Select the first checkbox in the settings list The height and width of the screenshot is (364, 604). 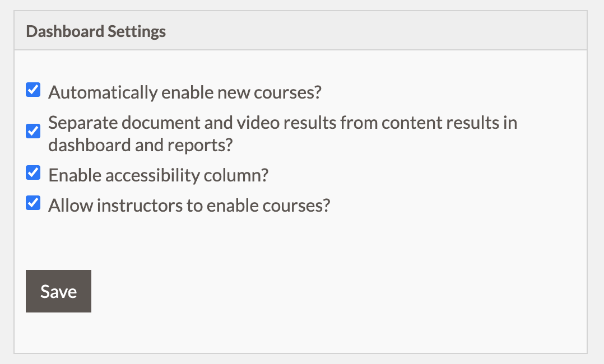[32, 90]
